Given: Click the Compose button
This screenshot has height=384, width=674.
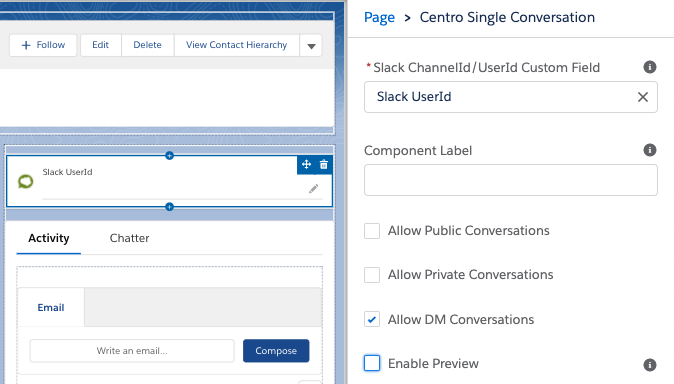Looking at the screenshot, I should pyautogui.click(x=276, y=351).
